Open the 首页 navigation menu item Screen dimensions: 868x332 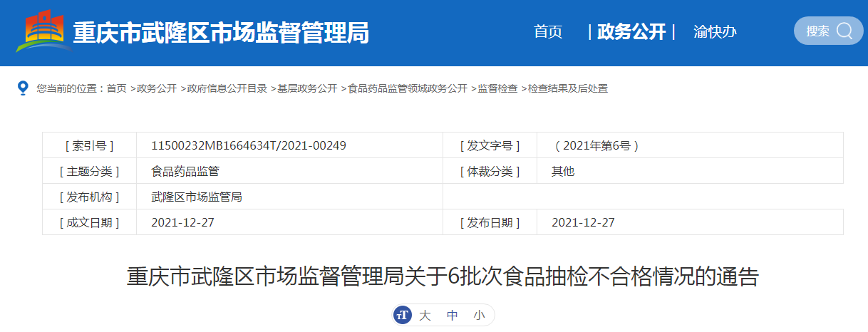pyautogui.click(x=548, y=31)
